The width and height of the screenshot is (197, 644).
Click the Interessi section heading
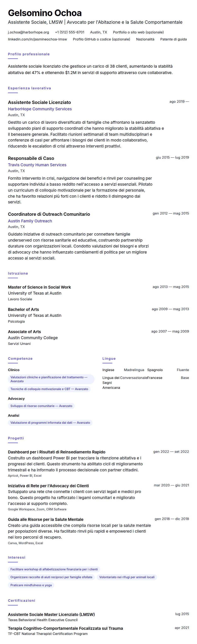(x=17, y=558)
